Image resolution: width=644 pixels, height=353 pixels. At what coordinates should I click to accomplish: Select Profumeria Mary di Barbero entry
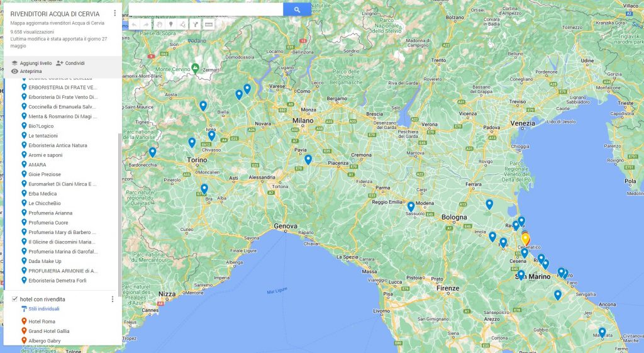point(62,232)
